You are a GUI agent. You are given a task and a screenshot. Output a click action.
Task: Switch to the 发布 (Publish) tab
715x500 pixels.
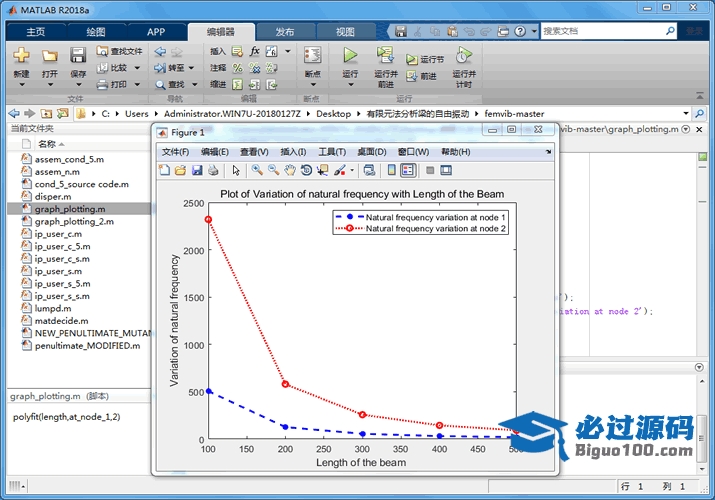click(x=285, y=32)
